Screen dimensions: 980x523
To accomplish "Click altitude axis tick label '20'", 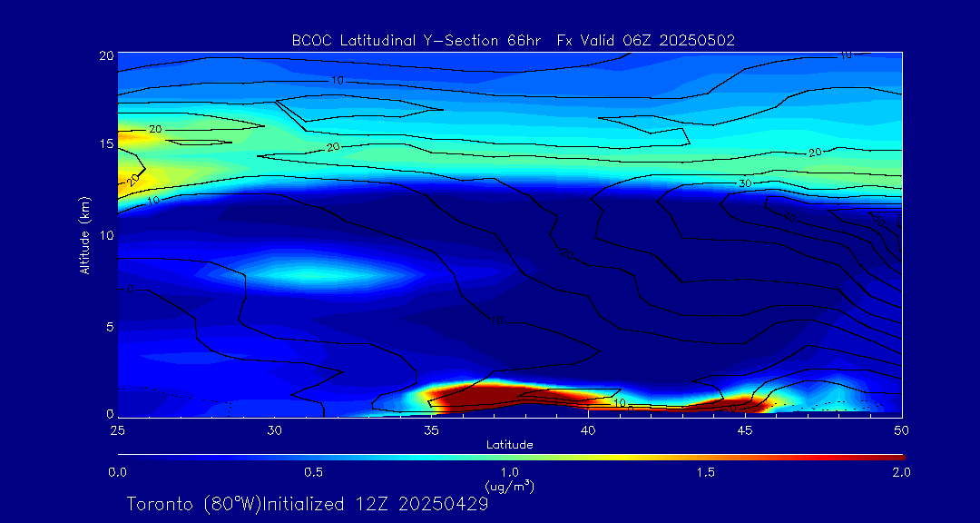I will (x=106, y=55).
